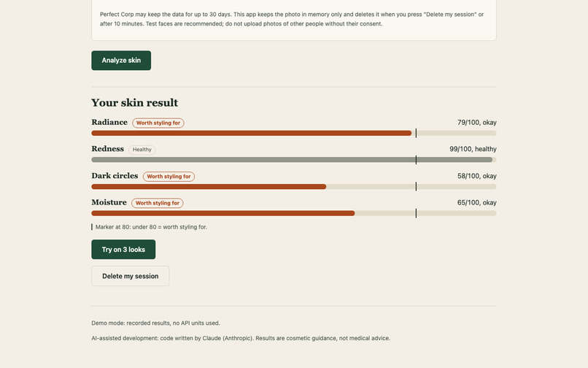
Task: Click Delete my session button
Action: [x=131, y=276]
